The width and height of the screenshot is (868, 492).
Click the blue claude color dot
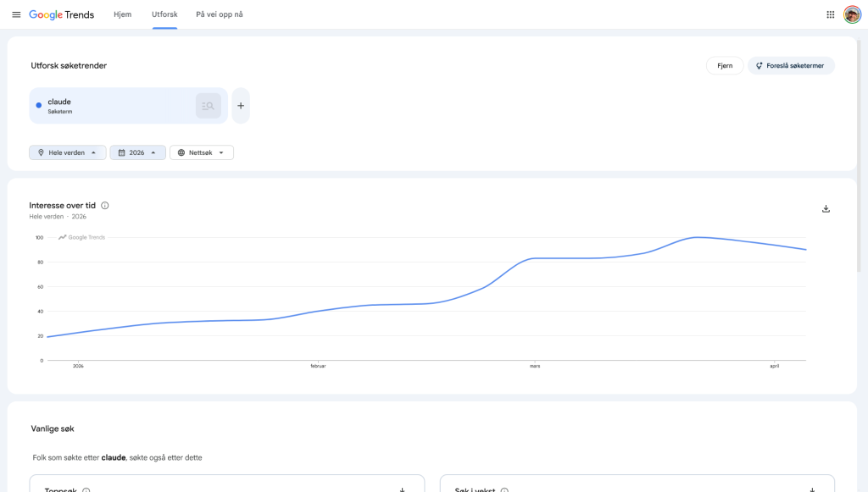(x=39, y=105)
